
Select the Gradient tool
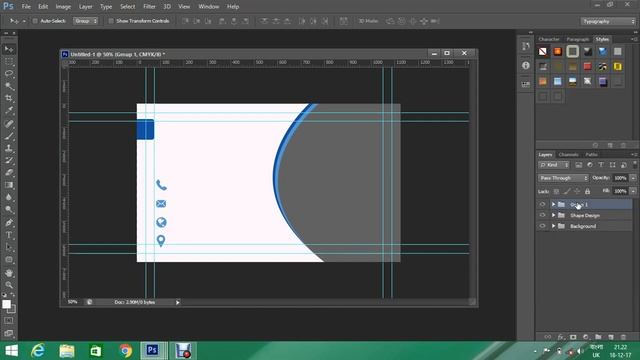[x=9, y=185]
